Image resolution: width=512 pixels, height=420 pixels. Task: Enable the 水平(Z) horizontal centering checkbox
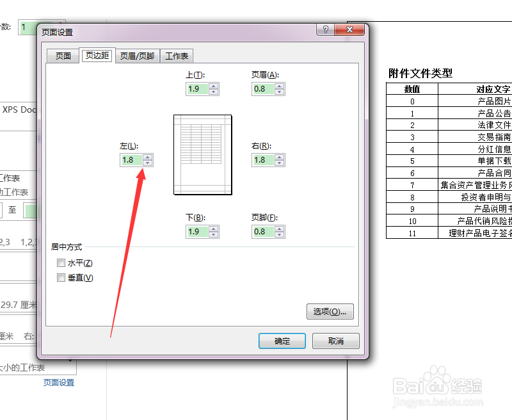(x=61, y=262)
